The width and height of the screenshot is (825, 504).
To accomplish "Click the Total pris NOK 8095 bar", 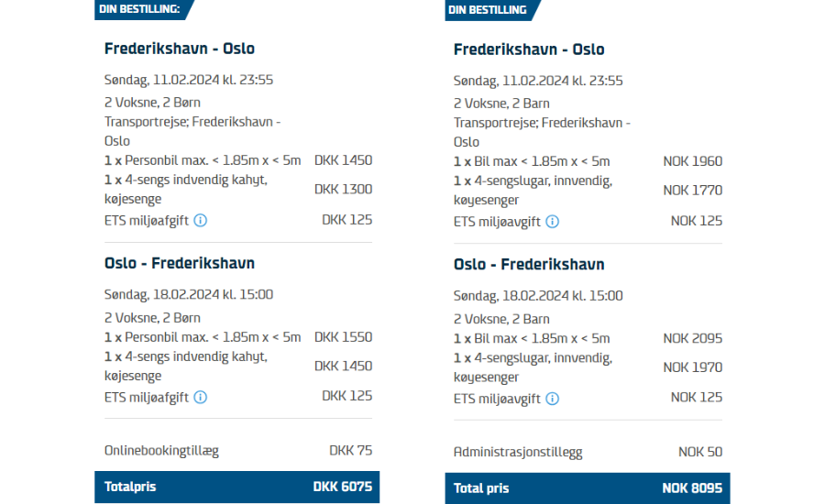I will [588, 488].
